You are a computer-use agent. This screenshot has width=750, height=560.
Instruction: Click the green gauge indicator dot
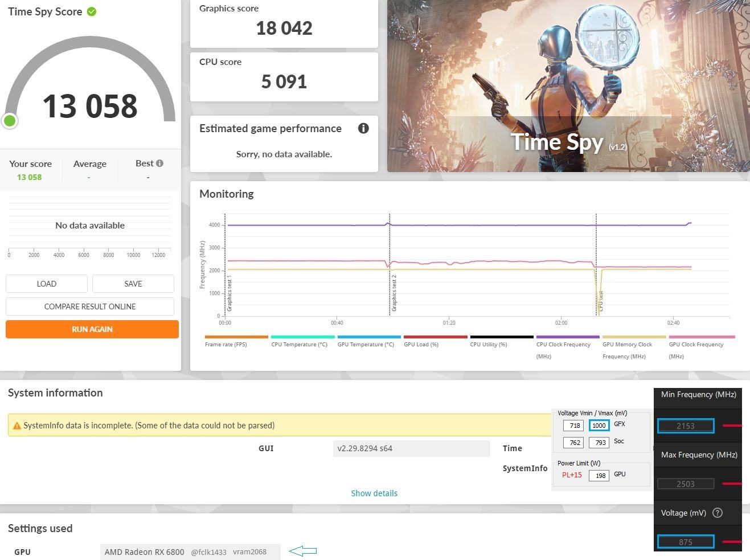pos(10,121)
